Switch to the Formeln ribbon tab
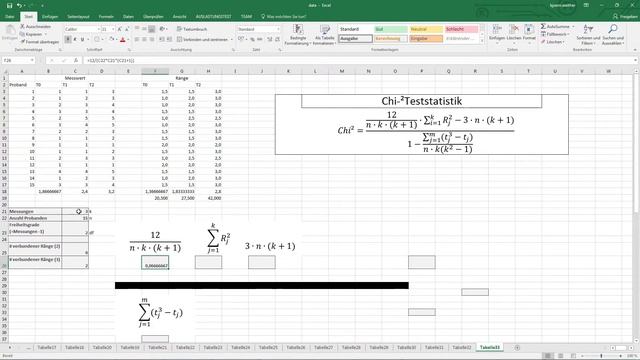This screenshot has width=640, height=360. 106,17
